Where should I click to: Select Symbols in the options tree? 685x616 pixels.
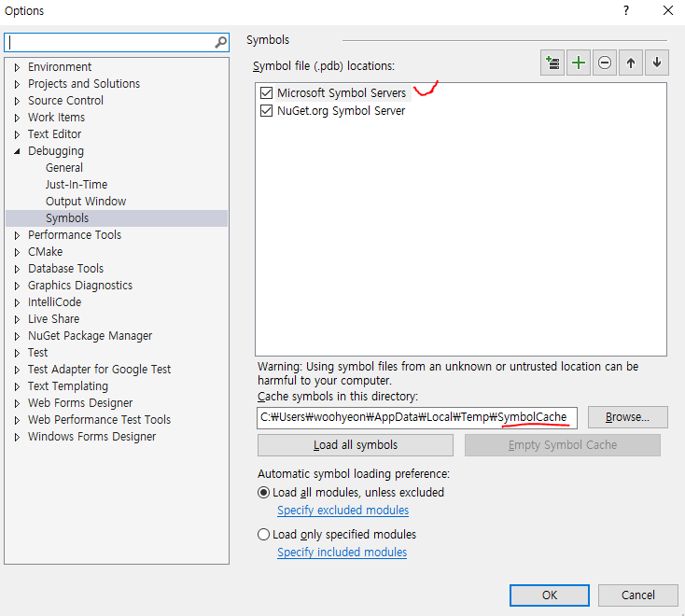tap(67, 218)
